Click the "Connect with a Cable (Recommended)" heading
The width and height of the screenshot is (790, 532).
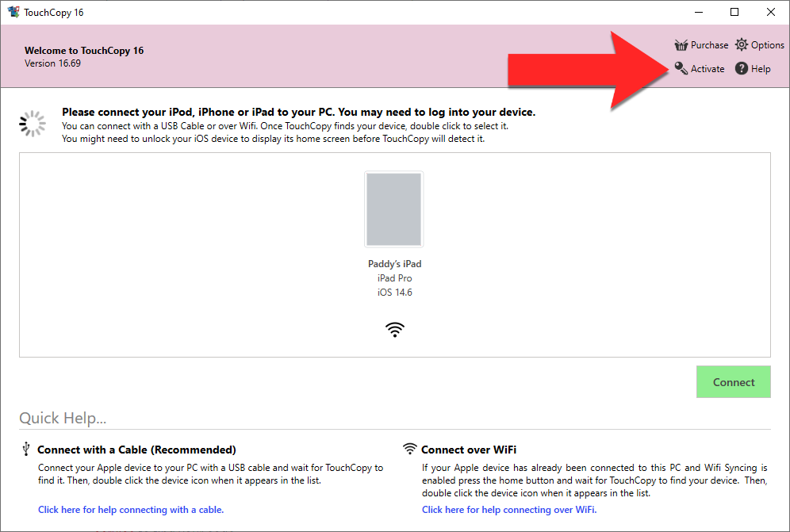136,450
